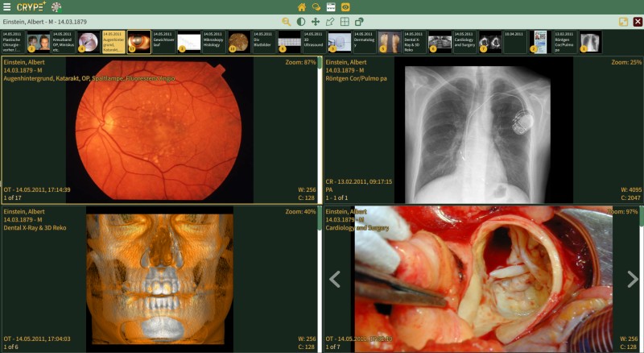Open the grid layout selector
Image resolution: width=644 pixels, height=353 pixels.
tap(345, 21)
